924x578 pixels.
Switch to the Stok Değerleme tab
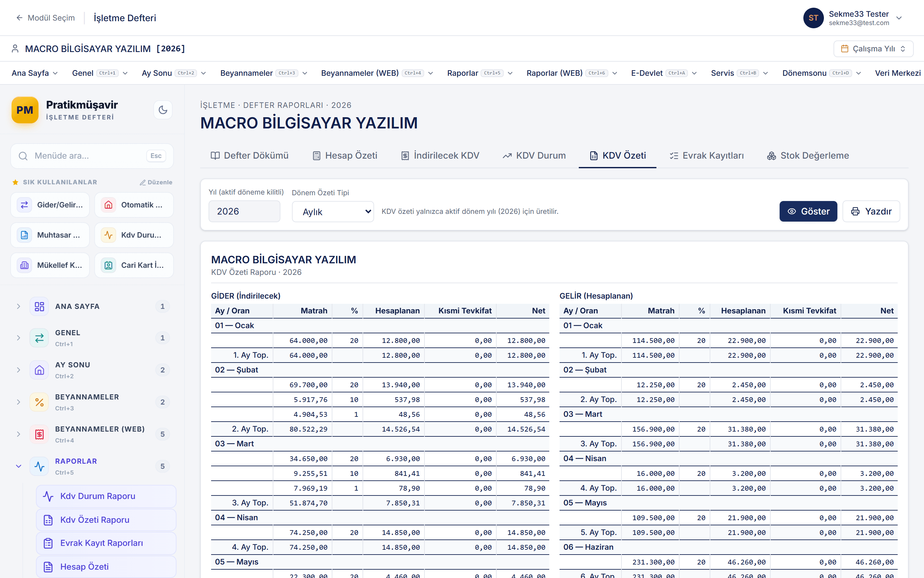[x=808, y=156]
